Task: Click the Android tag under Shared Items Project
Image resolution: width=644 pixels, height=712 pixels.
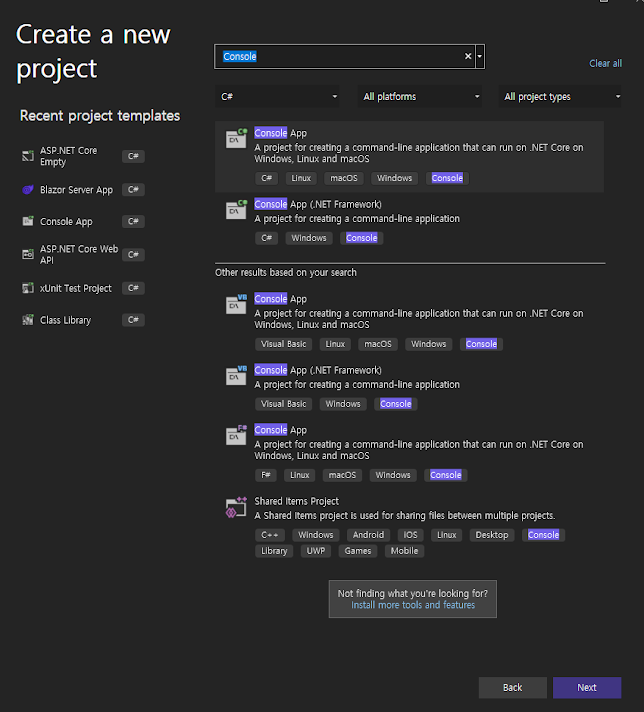Action: point(368,535)
